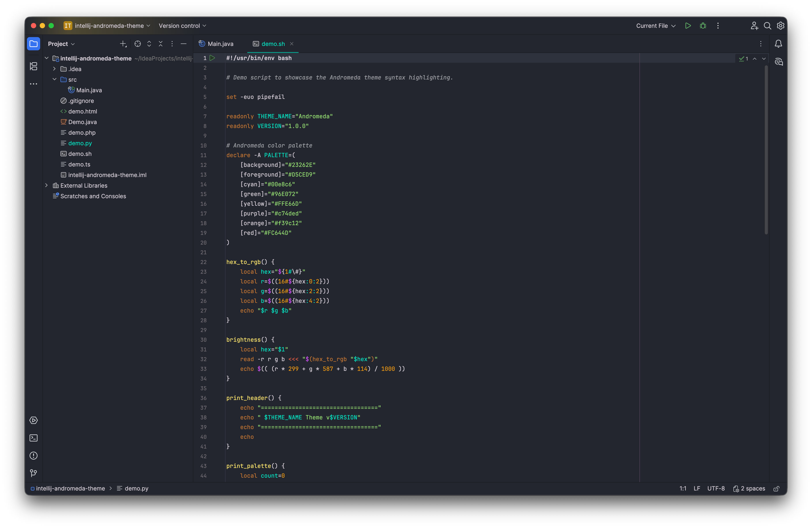Click the run gutter icon on line 1

(212, 58)
